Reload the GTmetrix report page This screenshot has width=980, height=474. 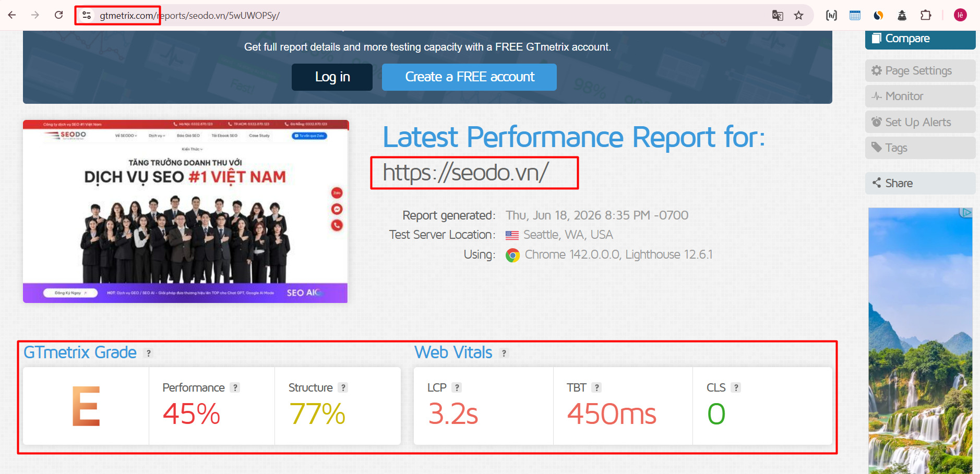click(x=59, y=15)
